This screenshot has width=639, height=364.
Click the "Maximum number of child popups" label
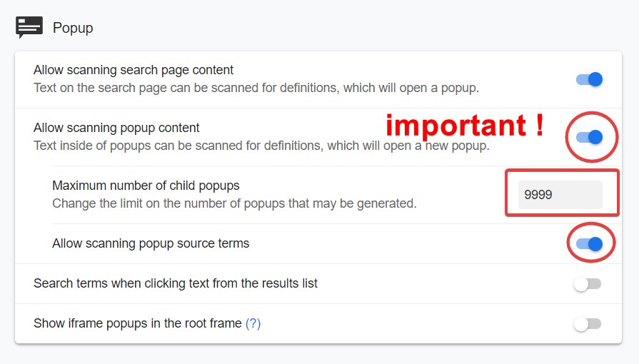click(x=146, y=186)
